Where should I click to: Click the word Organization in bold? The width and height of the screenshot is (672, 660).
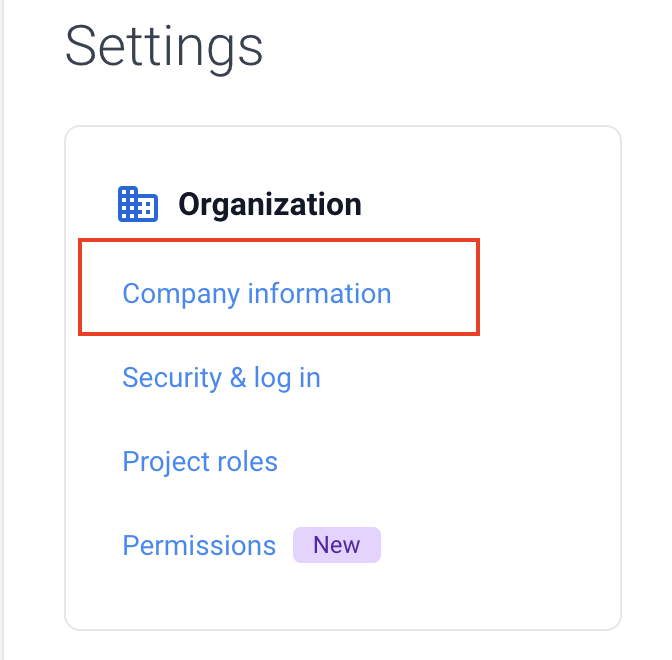[x=270, y=204]
